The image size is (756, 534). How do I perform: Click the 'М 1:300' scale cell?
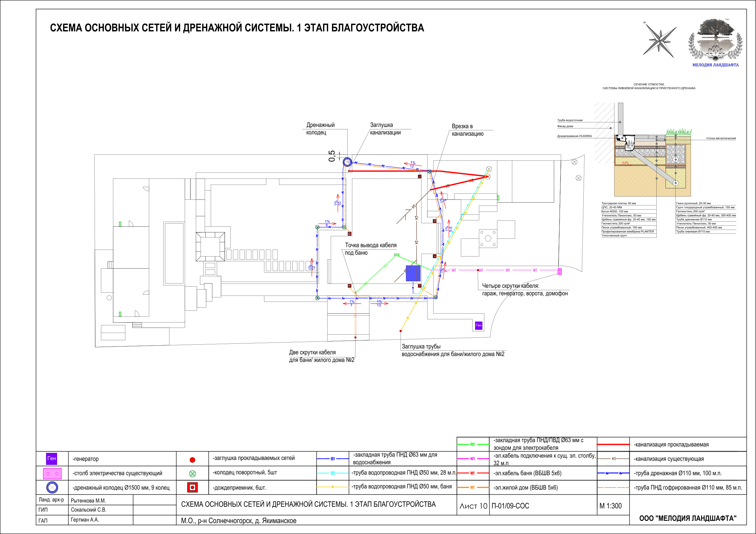[x=610, y=506]
